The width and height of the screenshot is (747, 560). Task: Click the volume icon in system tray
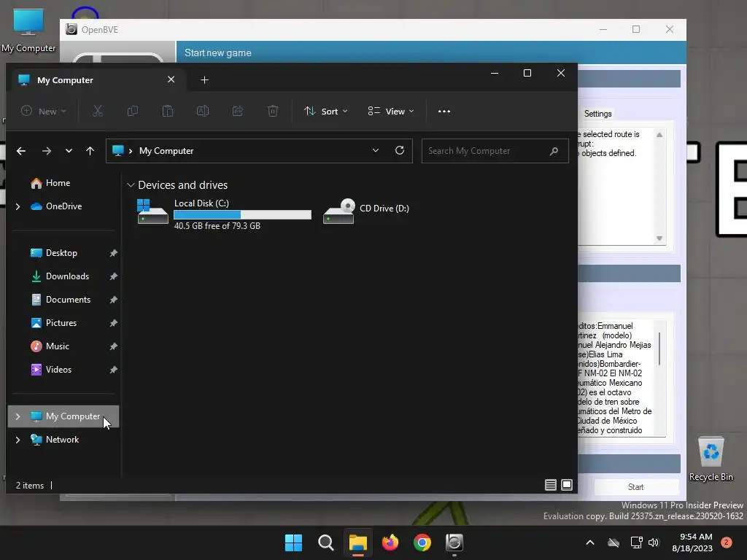coord(654,542)
